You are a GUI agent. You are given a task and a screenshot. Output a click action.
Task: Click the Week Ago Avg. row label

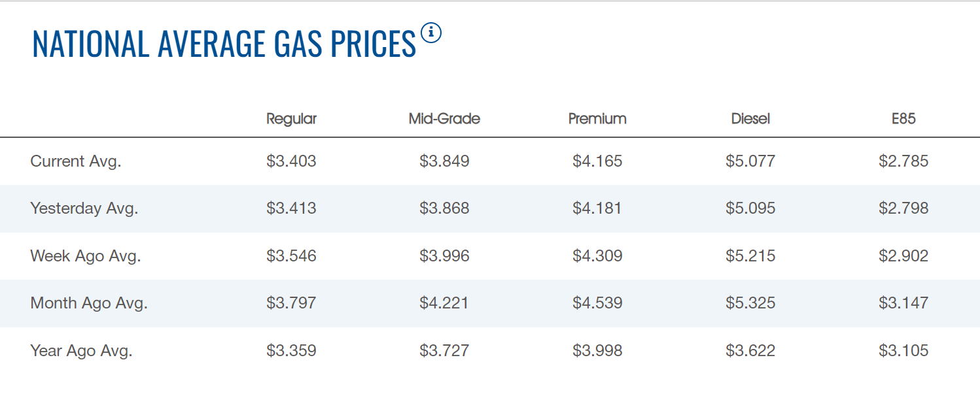coord(86,256)
